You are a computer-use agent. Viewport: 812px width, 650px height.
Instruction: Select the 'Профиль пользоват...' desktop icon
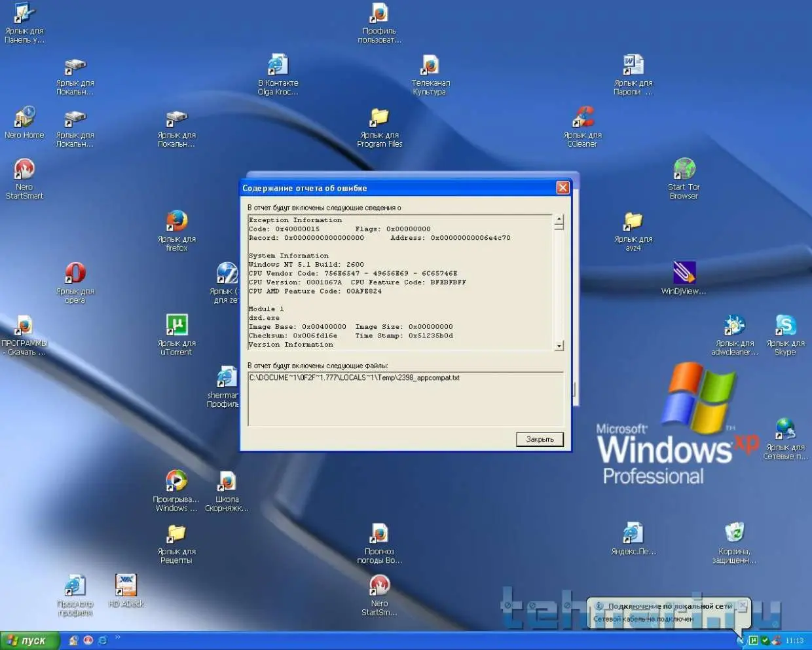(x=379, y=24)
